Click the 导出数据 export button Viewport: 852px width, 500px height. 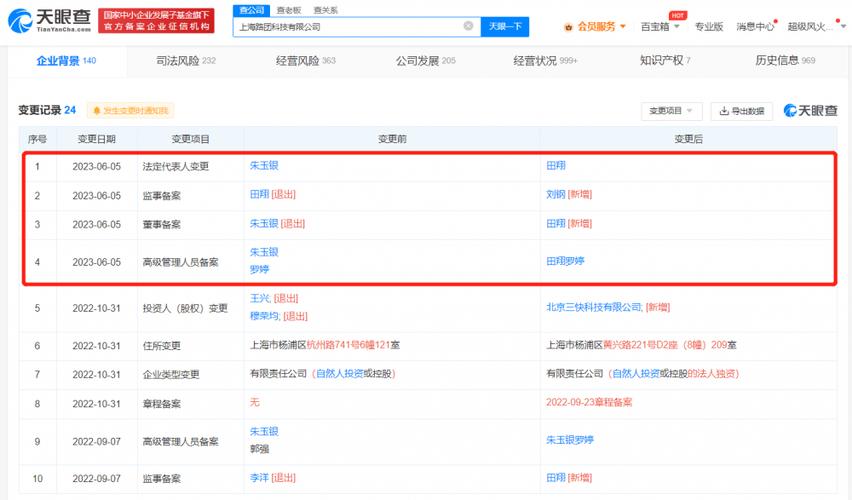[742, 111]
